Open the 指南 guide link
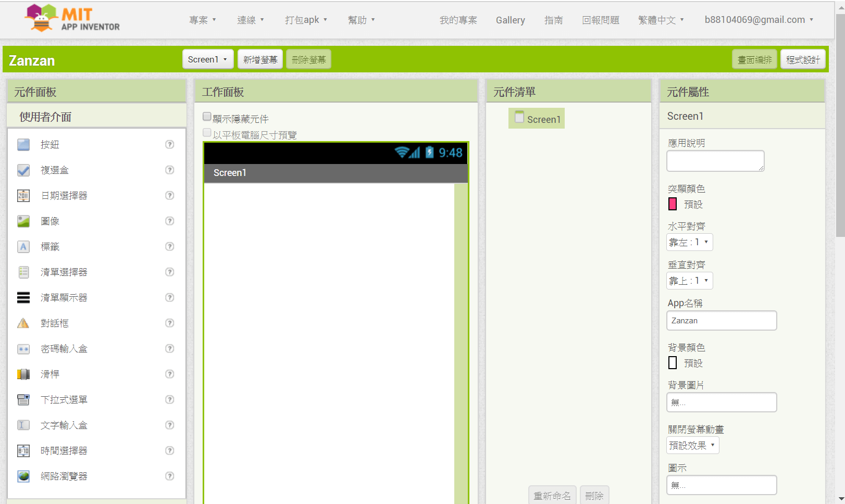Image resolution: width=845 pixels, height=504 pixels. 553,20
